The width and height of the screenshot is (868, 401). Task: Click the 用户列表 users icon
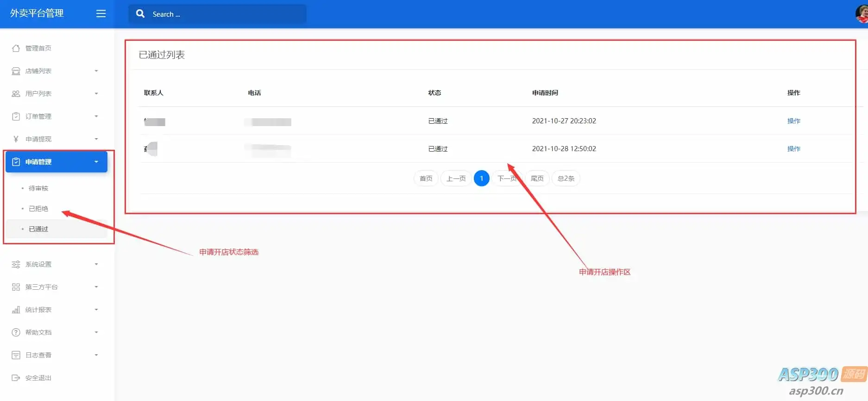[x=16, y=94]
